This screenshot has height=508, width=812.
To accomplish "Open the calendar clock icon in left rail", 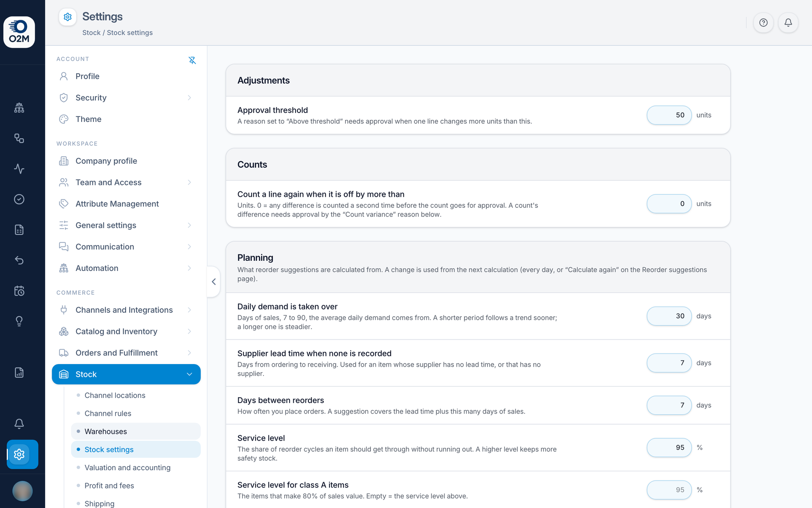I will [19, 291].
